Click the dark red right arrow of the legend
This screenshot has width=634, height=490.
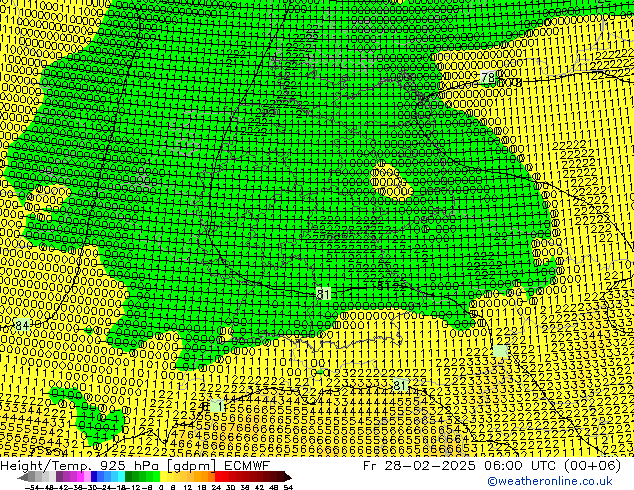point(288,477)
